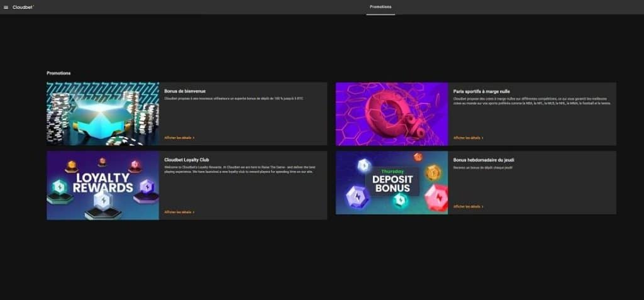Click the 'Bonus hebdomadaire du jeudi' title
Screen dimensions: 644x300
click(x=484, y=160)
